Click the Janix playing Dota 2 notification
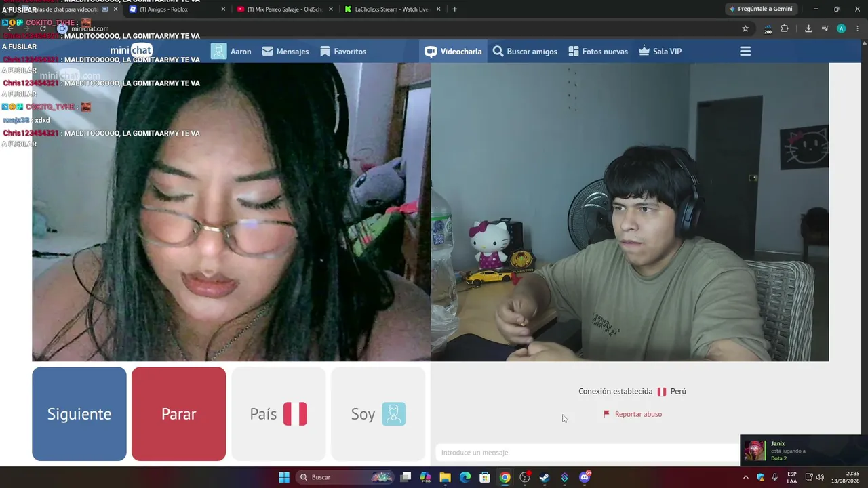Screen dimensions: 868x488 point(804,451)
